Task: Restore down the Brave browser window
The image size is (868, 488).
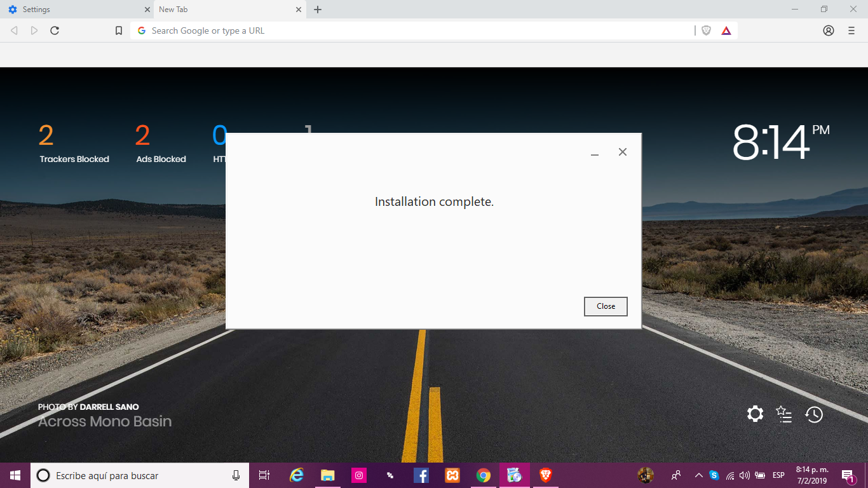Action: pyautogui.click(x=824, y=10)
